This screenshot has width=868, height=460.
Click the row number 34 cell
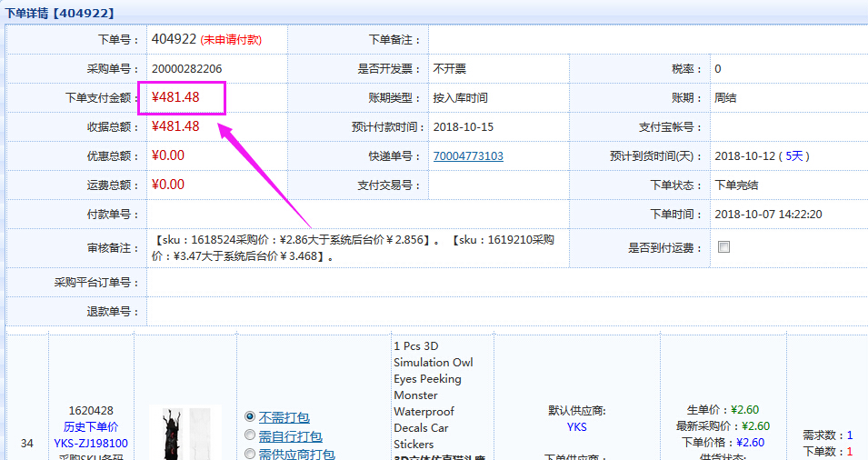27,444
